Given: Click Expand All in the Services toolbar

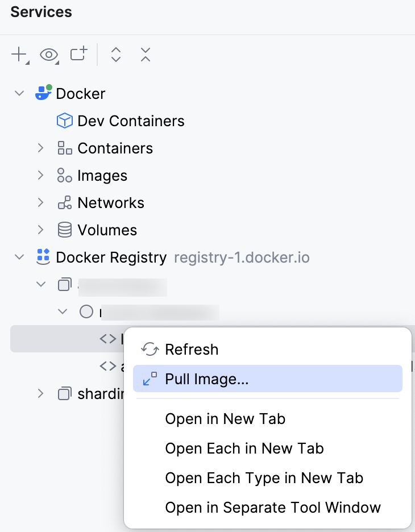Looking at the screenshot, I should tap(115, 55).
